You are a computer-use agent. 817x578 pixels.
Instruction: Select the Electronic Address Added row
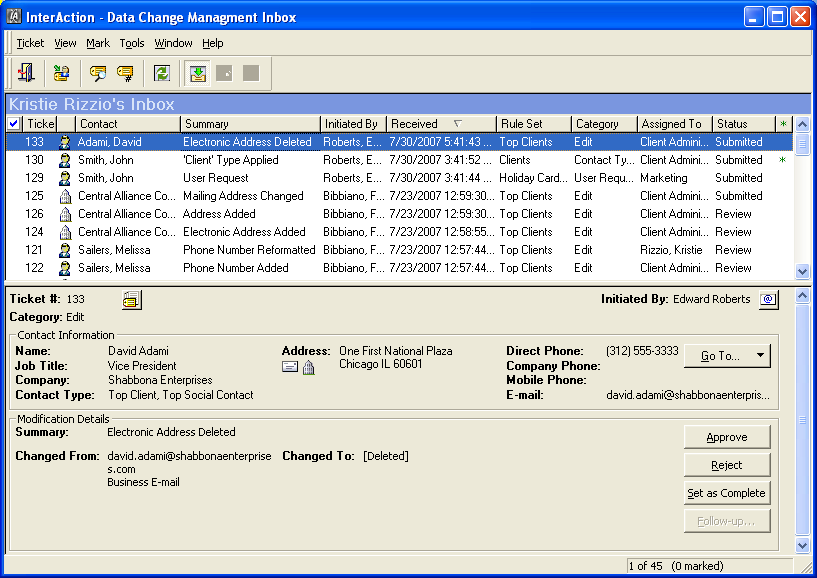coord(400,232)
